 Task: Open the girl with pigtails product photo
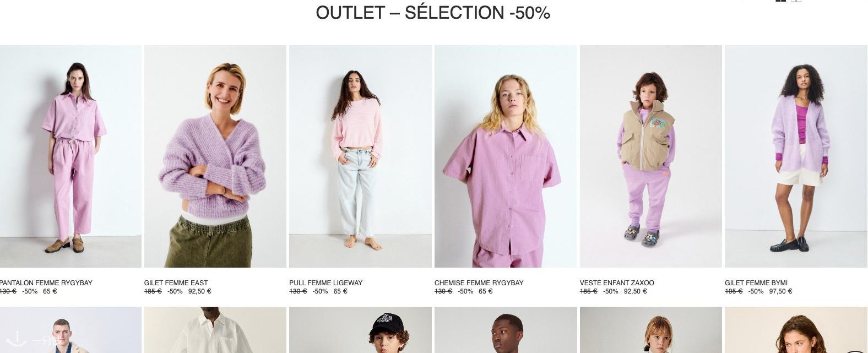pos(650,330)
